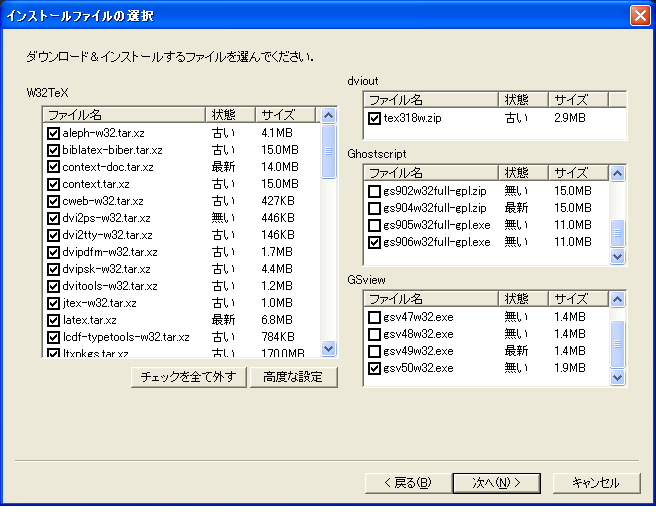Go back with the < 戻る(B) button
Screen dimensions: 656x512
(407, 483)
